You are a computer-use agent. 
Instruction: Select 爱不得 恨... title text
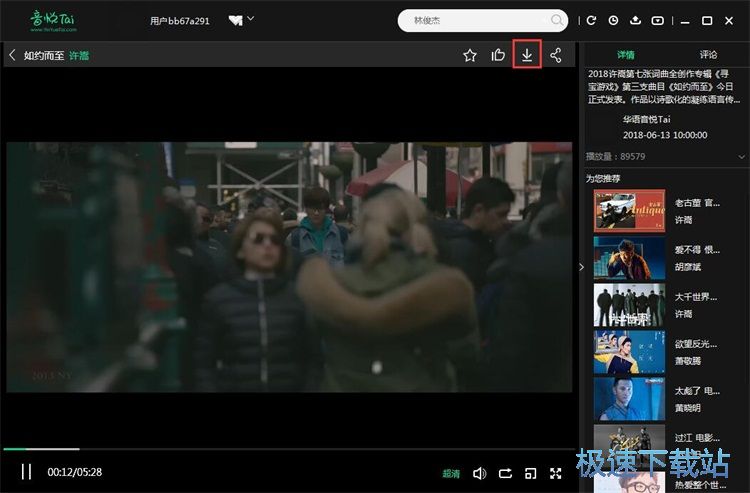pyautogui.click(x=697, y=250)
